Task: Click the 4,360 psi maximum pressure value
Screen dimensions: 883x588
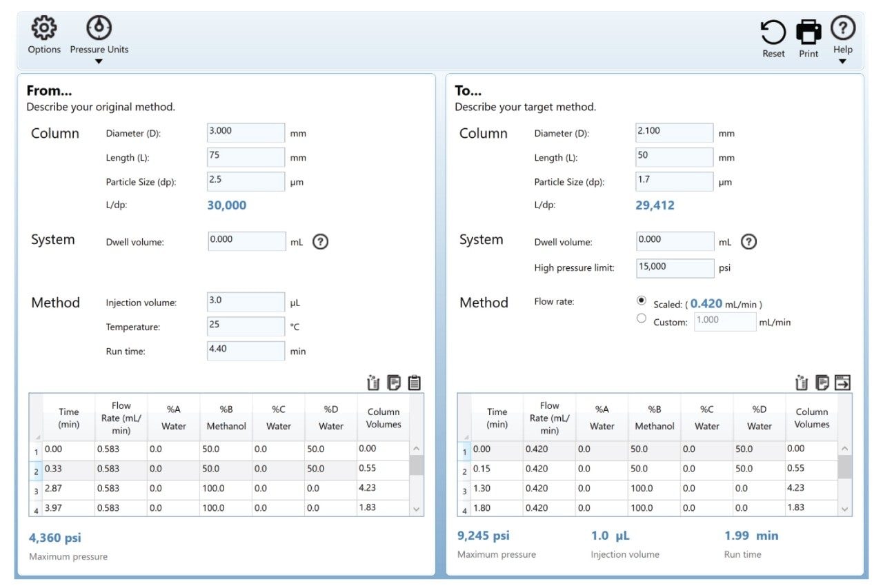Action: click(55, 538)
